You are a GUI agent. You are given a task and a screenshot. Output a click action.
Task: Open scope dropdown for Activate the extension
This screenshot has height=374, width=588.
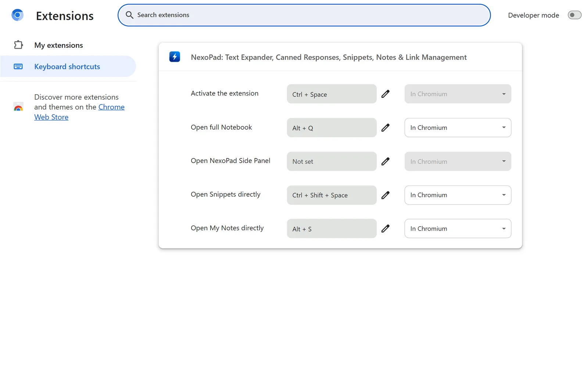click(x=458, y=94)
